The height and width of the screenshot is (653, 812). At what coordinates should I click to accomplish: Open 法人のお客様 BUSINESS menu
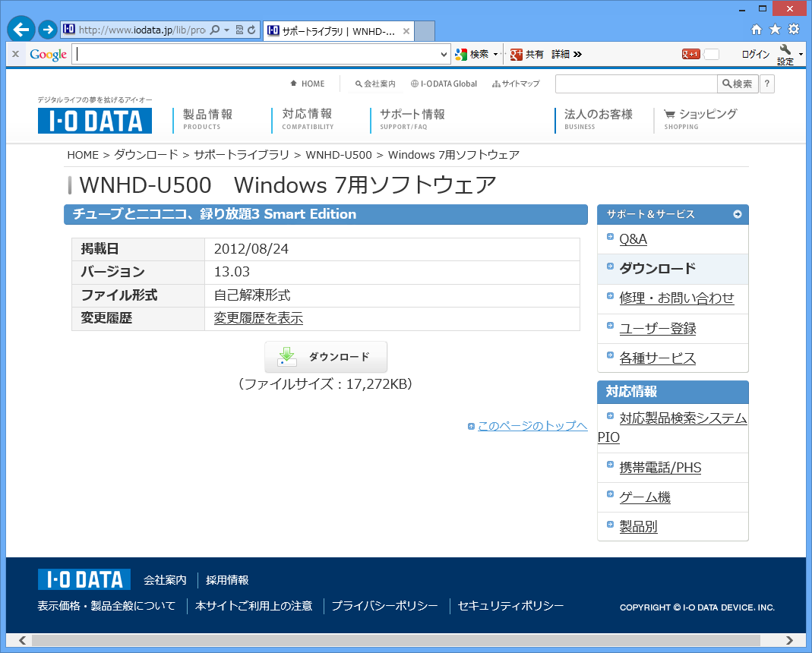pyautogui.click(x=598, y=119)
